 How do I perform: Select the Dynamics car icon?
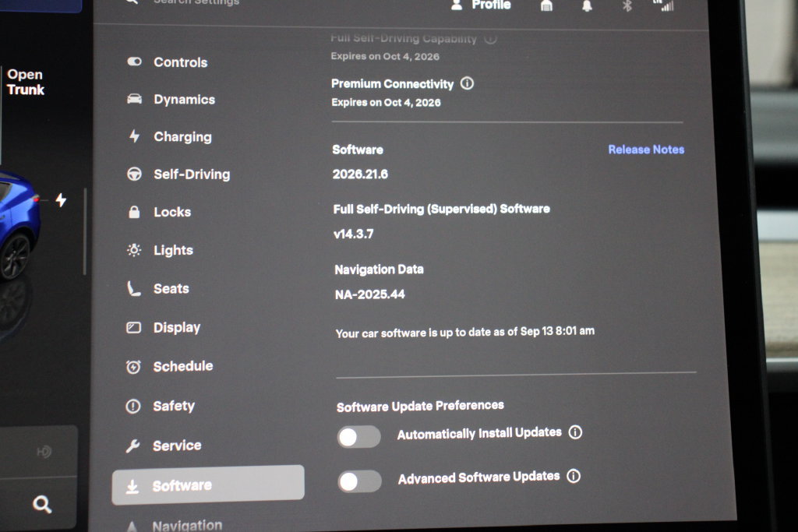[134, 99]
